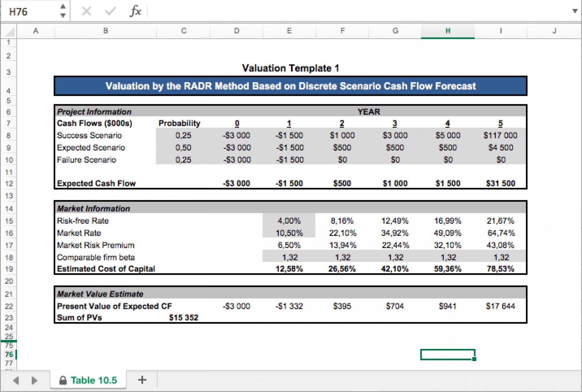The height and width of the screenshot is (392, 582).
Task: Click the 78,53% cost of capital cell
Action: [x=500, y=269]
